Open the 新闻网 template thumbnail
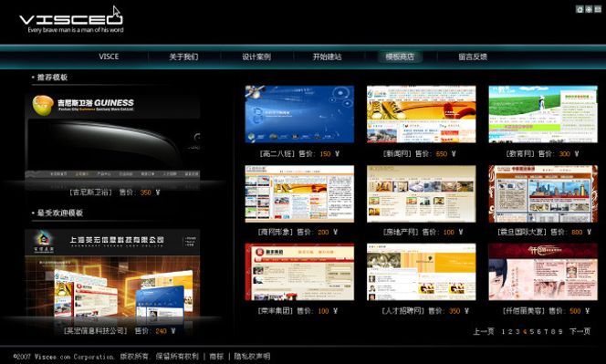This screenshot has height=364, width=606. tap(422, 114)
